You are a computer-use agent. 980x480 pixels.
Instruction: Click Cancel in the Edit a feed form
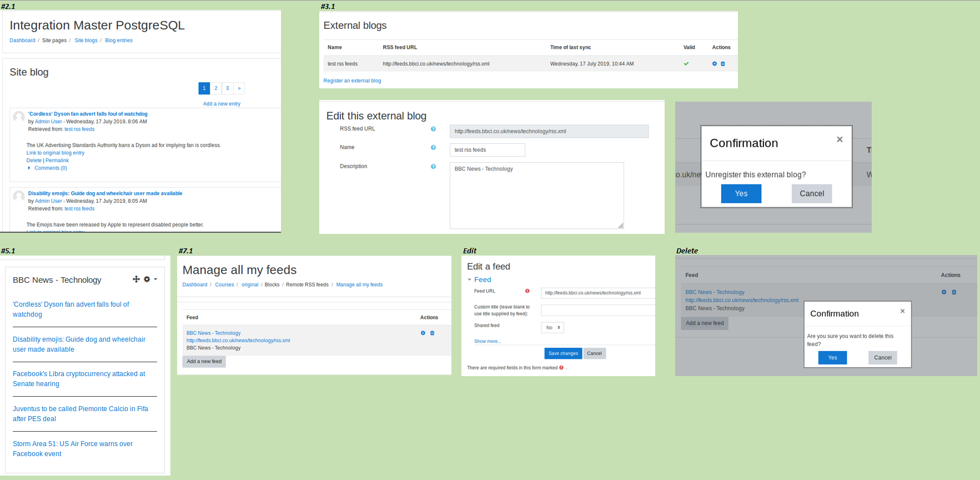tap(595, 353)
